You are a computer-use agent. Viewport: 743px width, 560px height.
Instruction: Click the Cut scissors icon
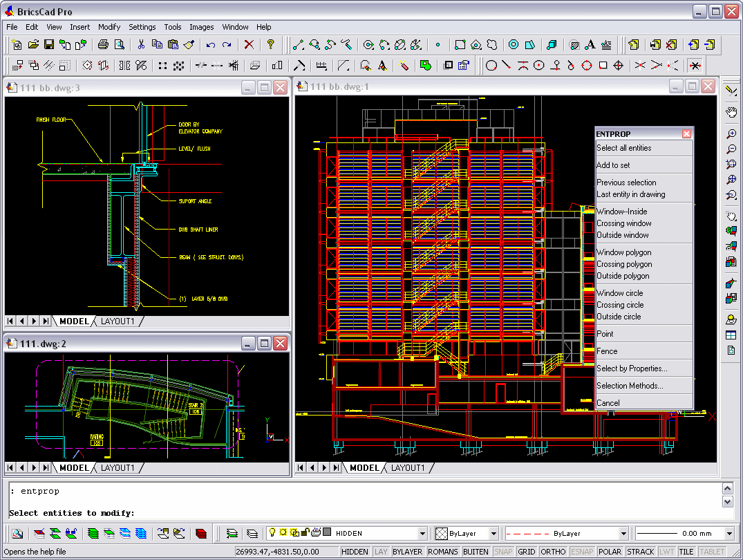141,45
